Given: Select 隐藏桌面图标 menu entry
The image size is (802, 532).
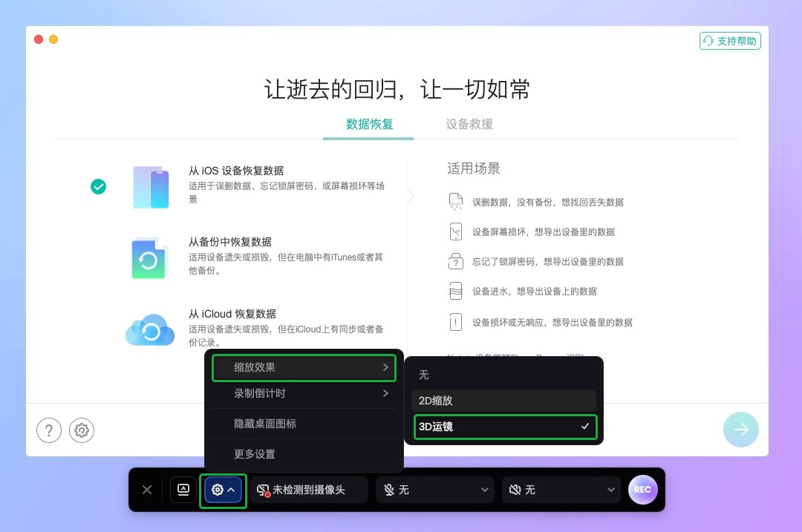Looking at the screenshot, I should 304,424.
